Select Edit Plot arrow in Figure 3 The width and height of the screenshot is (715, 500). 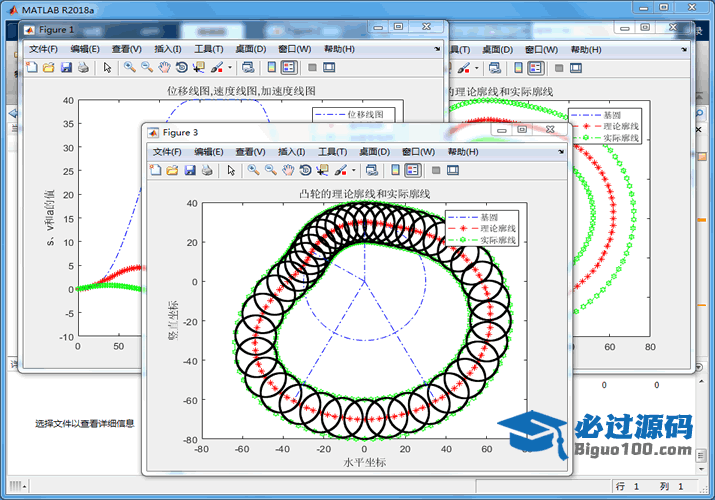(x=231, y=170)
